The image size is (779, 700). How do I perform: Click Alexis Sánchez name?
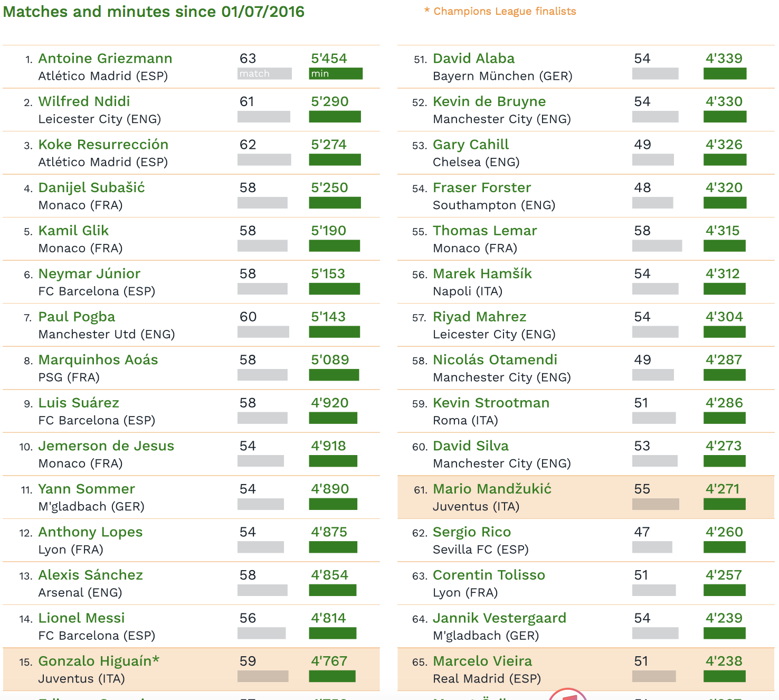(x=90, y=575)
